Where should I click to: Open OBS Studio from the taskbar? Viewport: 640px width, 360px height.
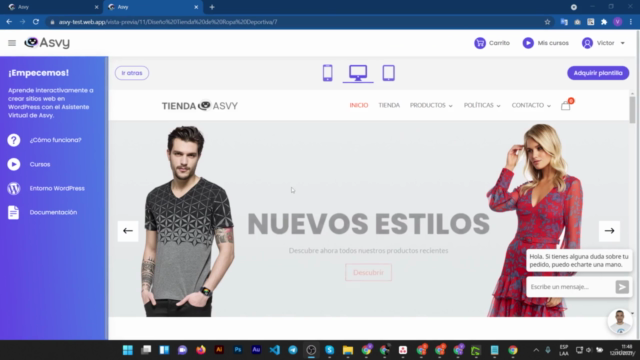click(311, 350)
